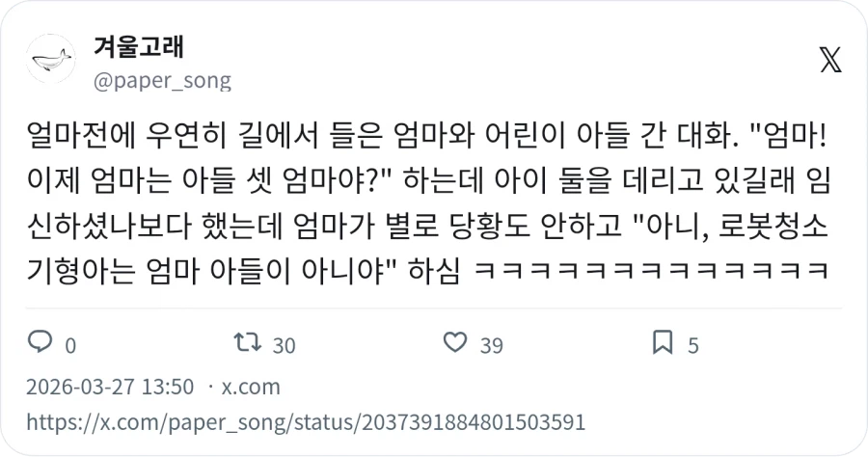Click the like count 39
This screenshot has height=457, width=868.
coord(492,346)
